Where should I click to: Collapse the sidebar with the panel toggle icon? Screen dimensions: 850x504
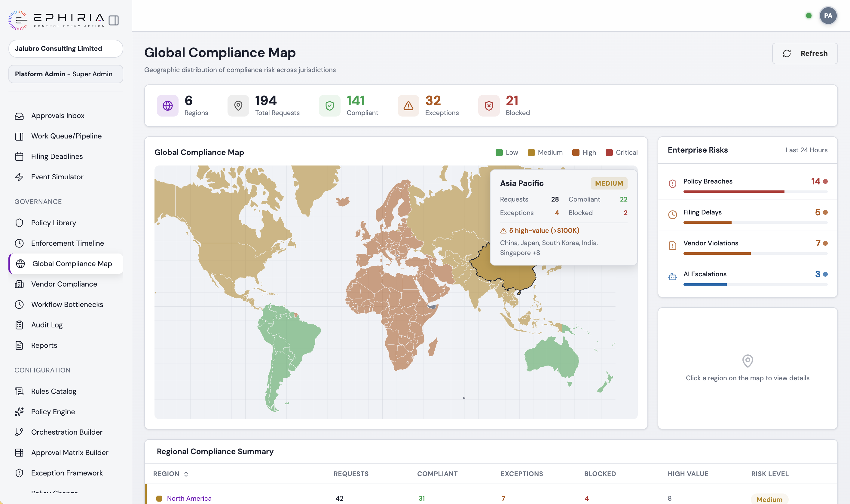pos(114,20)
